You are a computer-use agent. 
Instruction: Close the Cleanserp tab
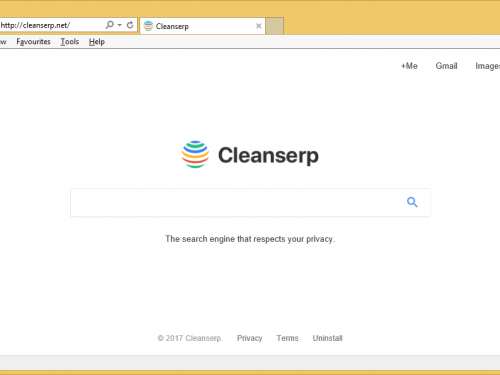pyautogui.click(x=259, y=26)
